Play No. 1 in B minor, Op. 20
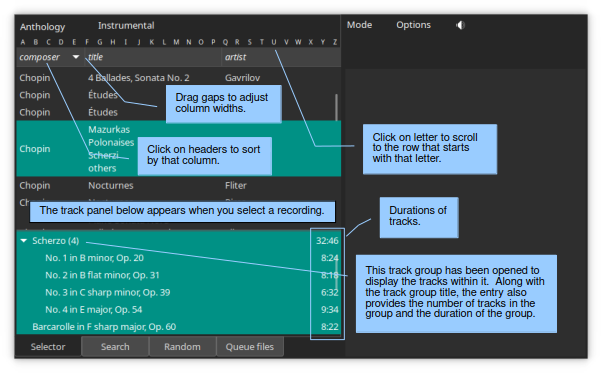601x373 pixels. coord(94,258)
